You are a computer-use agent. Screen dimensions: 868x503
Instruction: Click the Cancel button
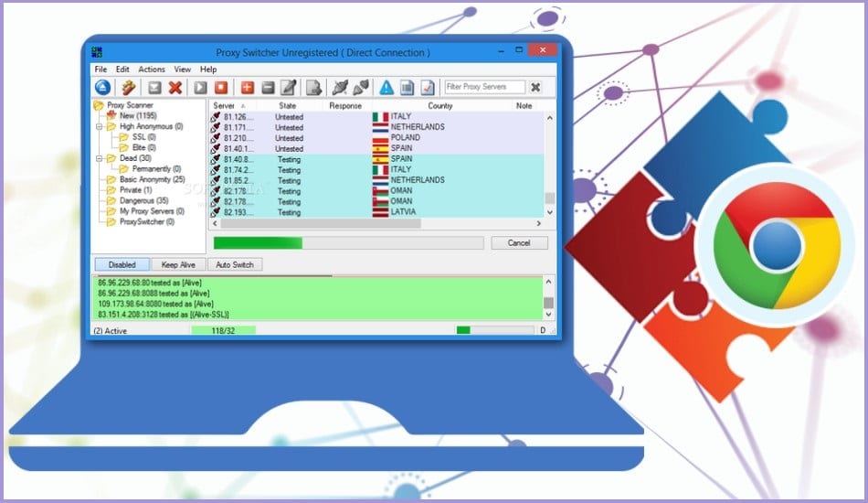pos(519,243)
